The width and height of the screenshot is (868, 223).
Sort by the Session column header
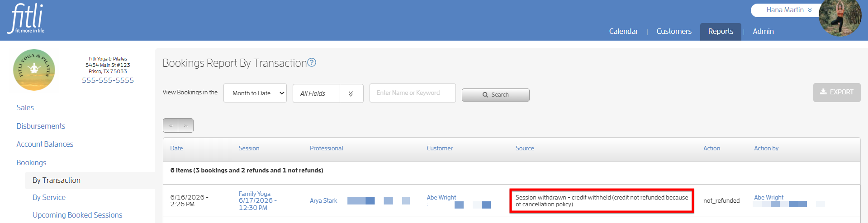coord(249,148)
